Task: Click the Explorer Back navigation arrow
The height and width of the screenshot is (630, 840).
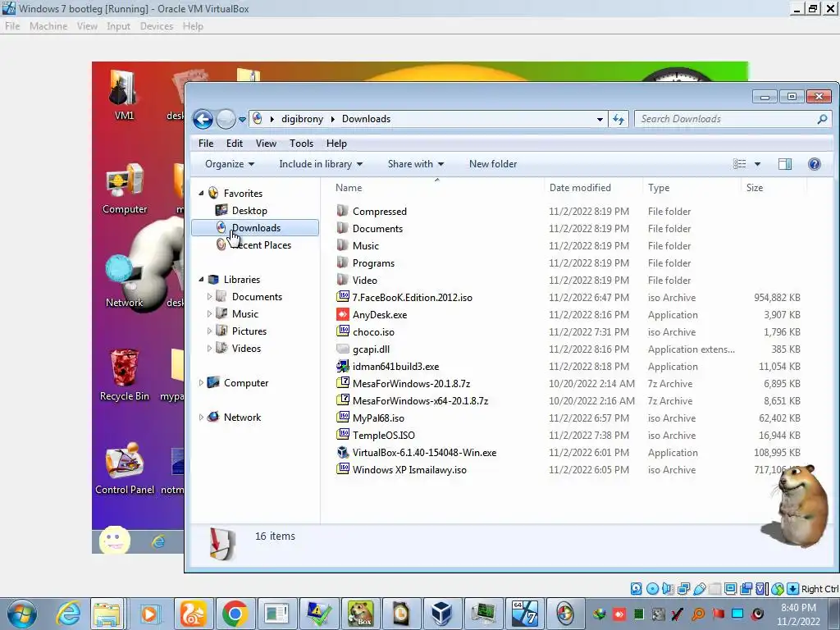Action: [x=203, y=119]
